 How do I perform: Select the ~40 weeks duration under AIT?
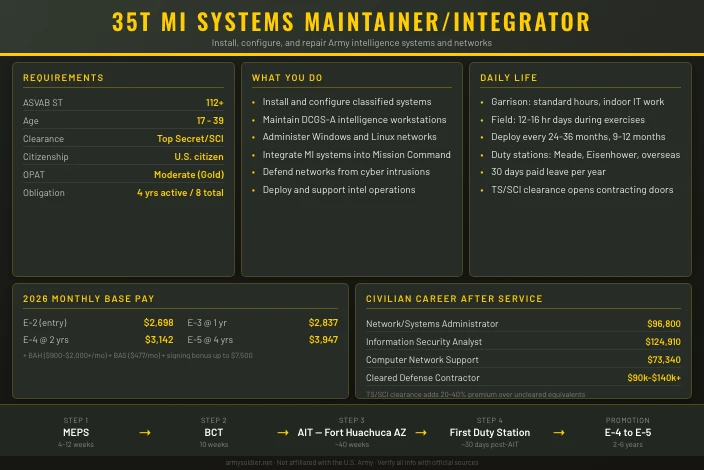352,444
